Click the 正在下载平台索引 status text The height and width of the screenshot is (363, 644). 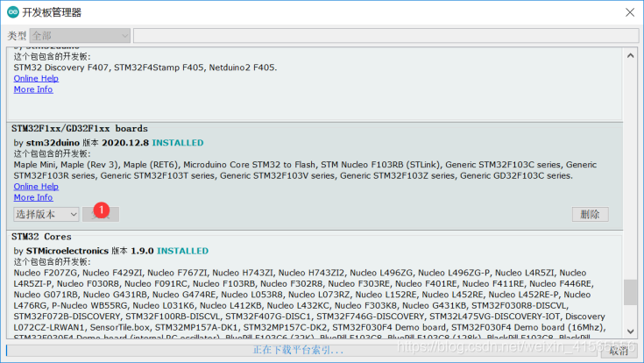298,350
